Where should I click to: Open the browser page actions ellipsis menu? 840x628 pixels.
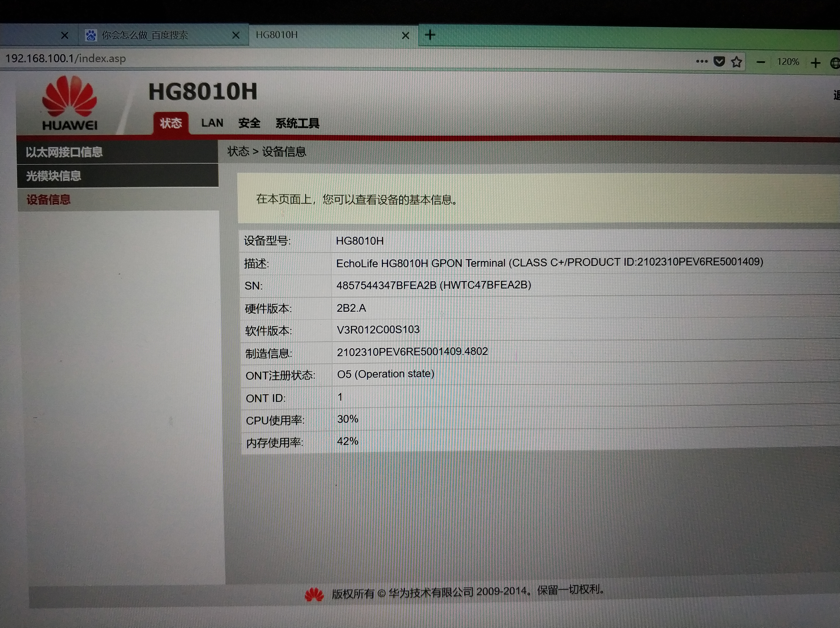coord(701,61)
